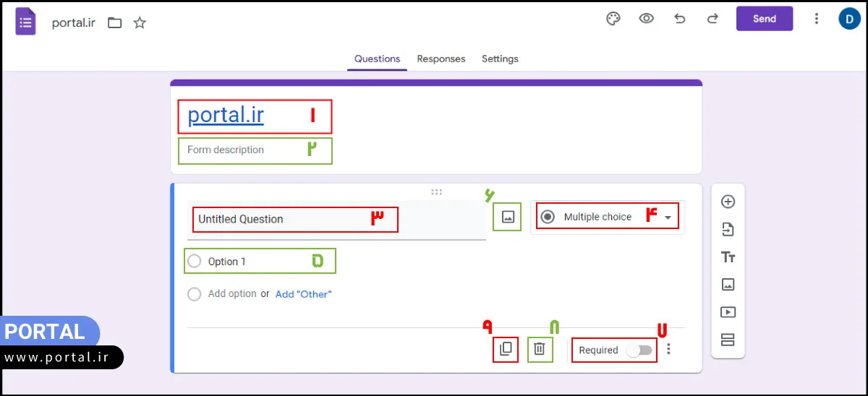Click the preview eye icon

pyautogui.click(x=647, y=20)
